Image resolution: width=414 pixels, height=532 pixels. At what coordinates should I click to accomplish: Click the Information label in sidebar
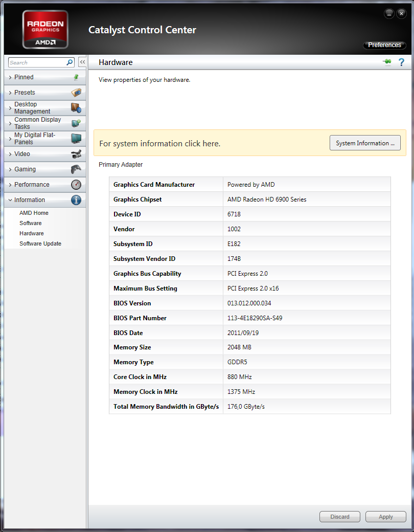30,200
